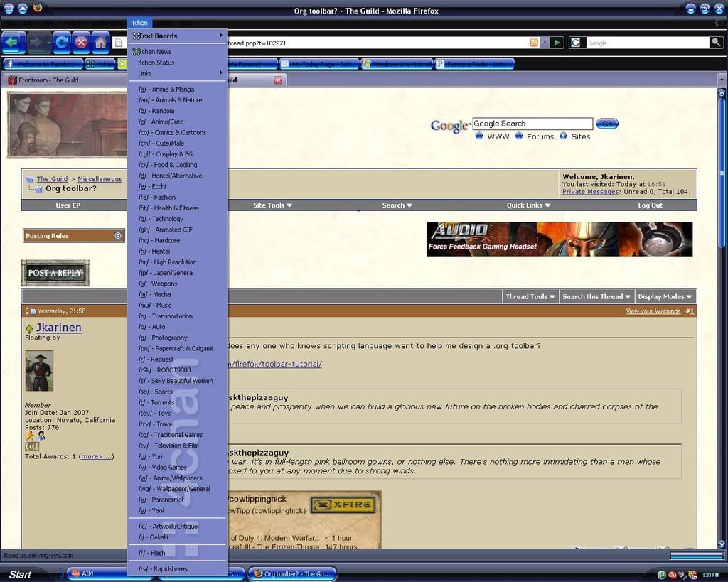The image size is (728, 582).
Task: Expand the Text Boards submenu
Action: [178, 36]
